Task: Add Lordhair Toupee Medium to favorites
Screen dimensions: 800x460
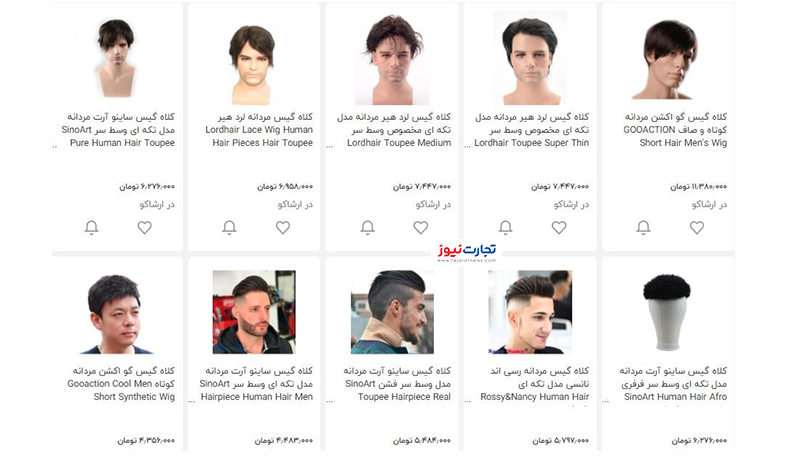Action: pyautogui.click(x=420, y=227)
